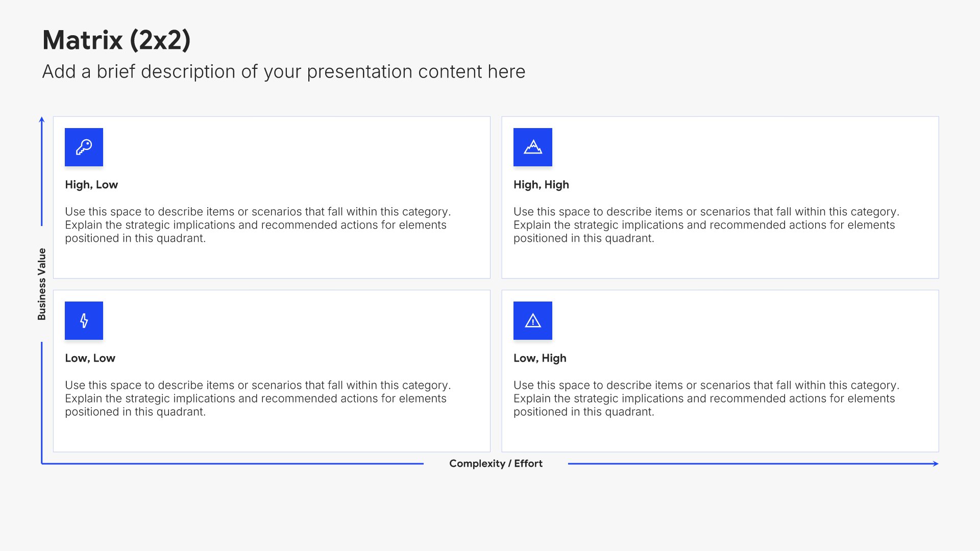Select the warning triangle icon
This screenshot has height=551, width=980.
pos(533,320)
